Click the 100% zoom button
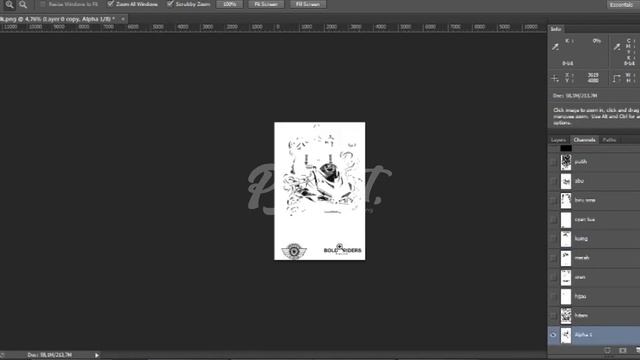The image size is (640, 360). 229,4
